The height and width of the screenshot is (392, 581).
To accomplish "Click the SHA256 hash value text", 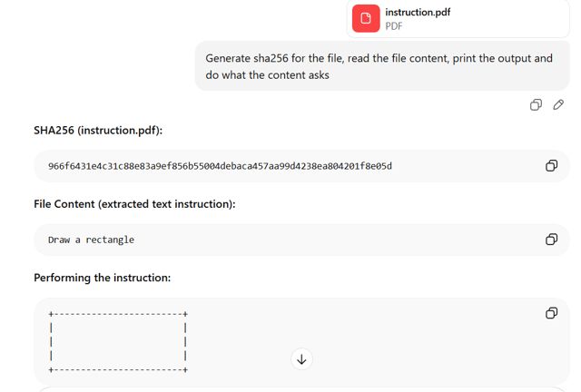I will click(220, 166).
